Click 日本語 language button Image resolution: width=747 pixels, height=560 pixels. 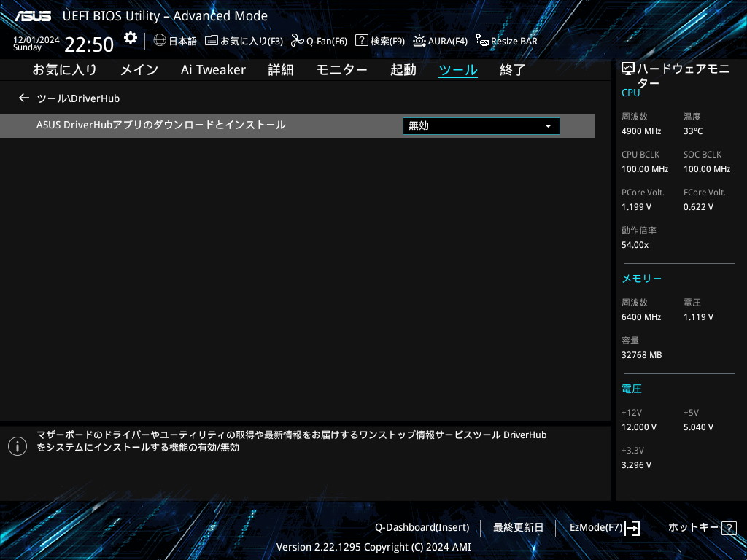coord(183,41)
